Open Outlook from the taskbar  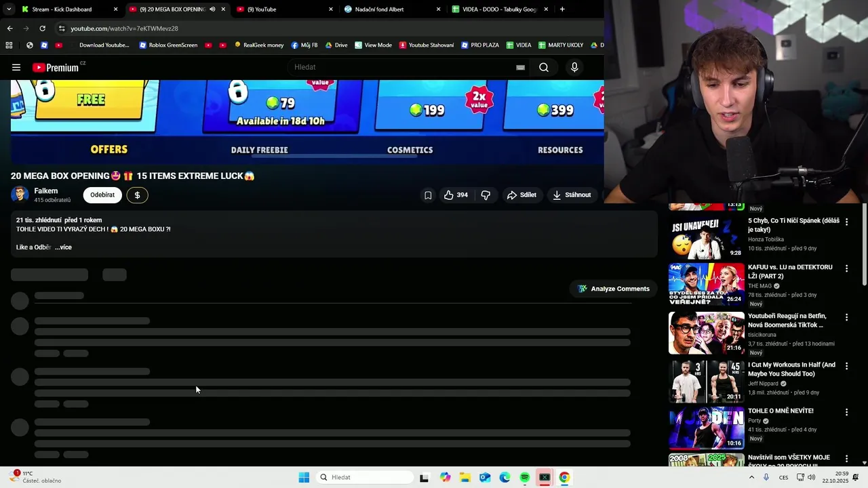click(485, 477)
